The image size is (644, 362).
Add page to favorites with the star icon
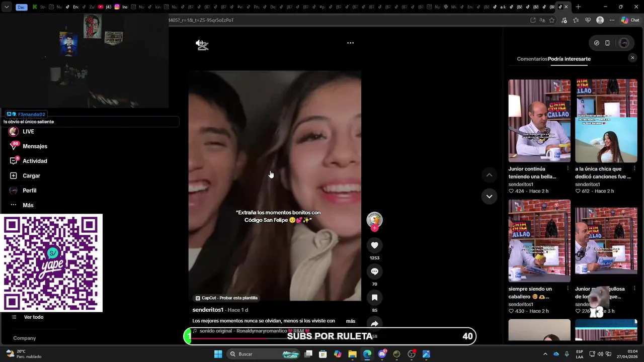tap(552, 20)
